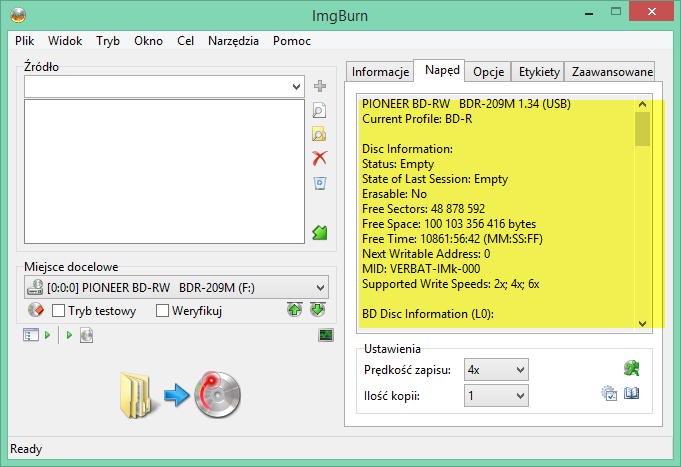681x467 pixels.
Task: Click the erase disc icon
Action: [x=36, y=310]
